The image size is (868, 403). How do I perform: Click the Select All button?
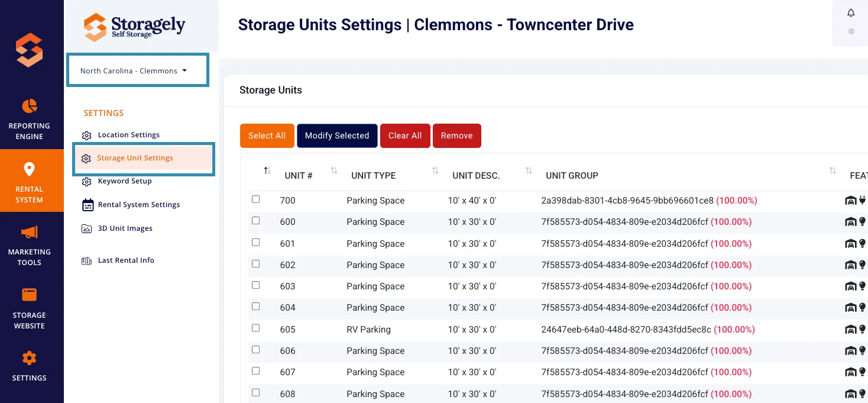[267, 136]
